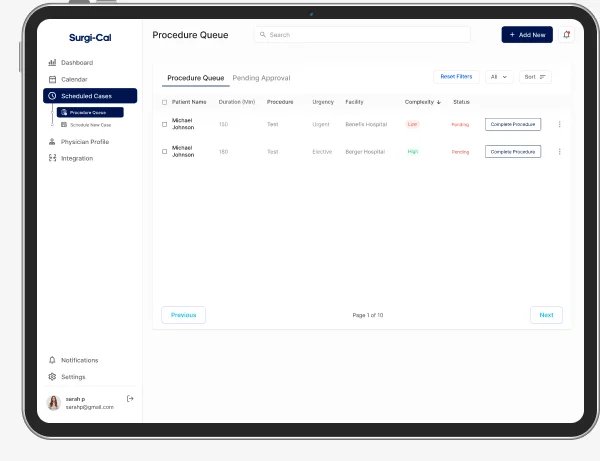The width and height of the screenshot is (600, 461).
Task: Click the Integration icon
Action: (x=52, y=158)
